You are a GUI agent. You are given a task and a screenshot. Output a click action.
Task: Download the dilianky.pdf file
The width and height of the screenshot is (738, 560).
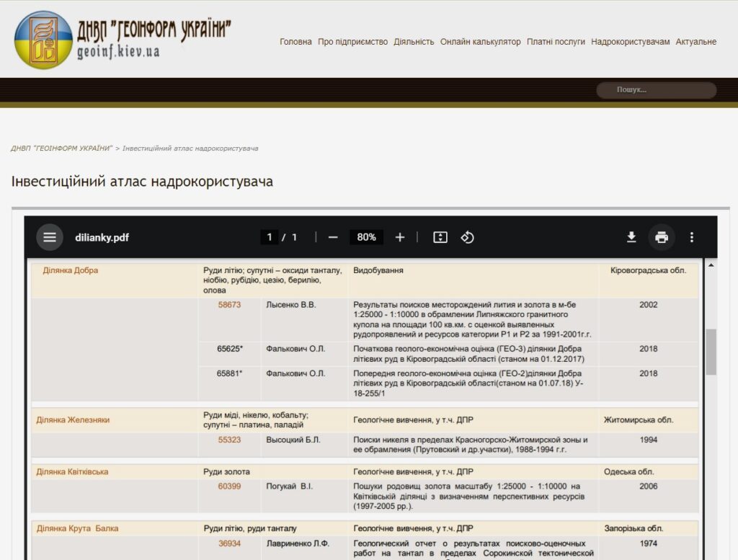coord(631,237)
